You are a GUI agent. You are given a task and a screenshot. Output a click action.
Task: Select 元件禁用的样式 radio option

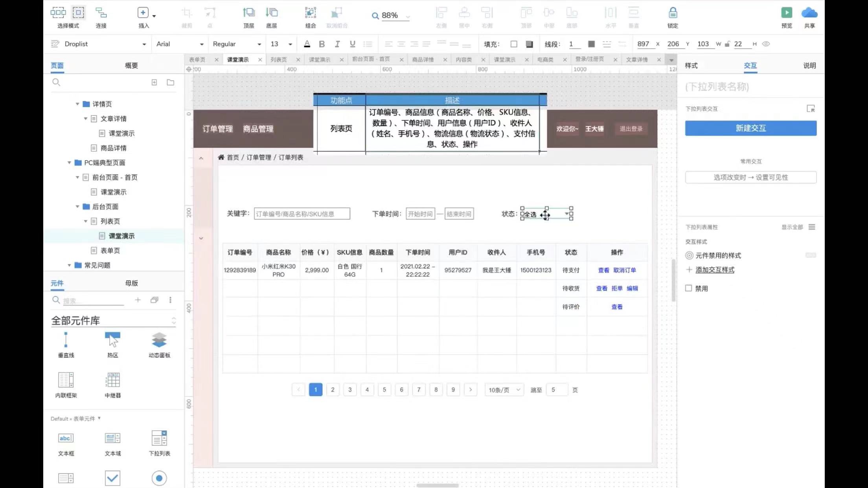pos(689,255)
